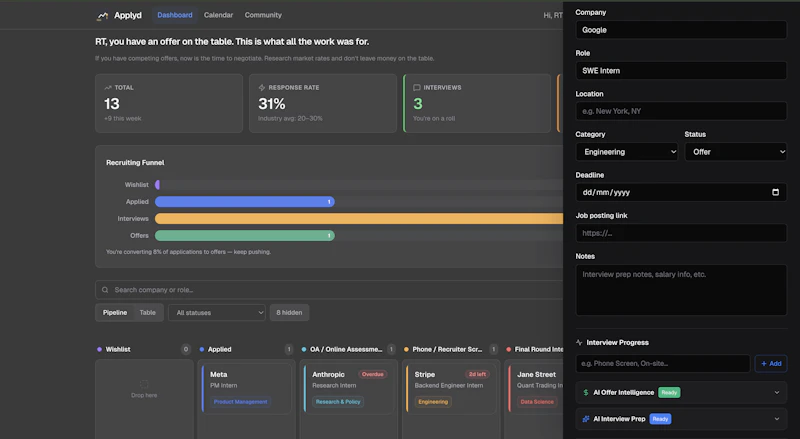Open the Jane Street card
Viewport: 800px width, 439px height.
pyautogui.click(x=536, y=389)
